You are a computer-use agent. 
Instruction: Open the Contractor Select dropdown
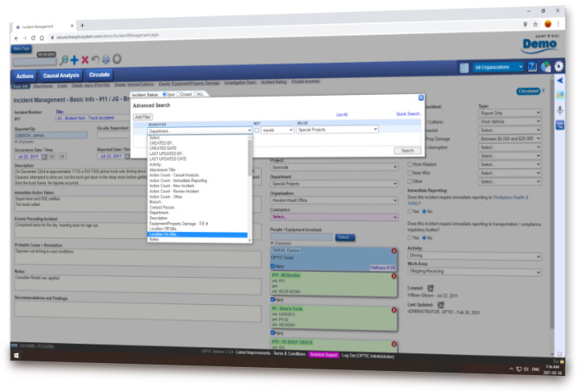point(334,217)
